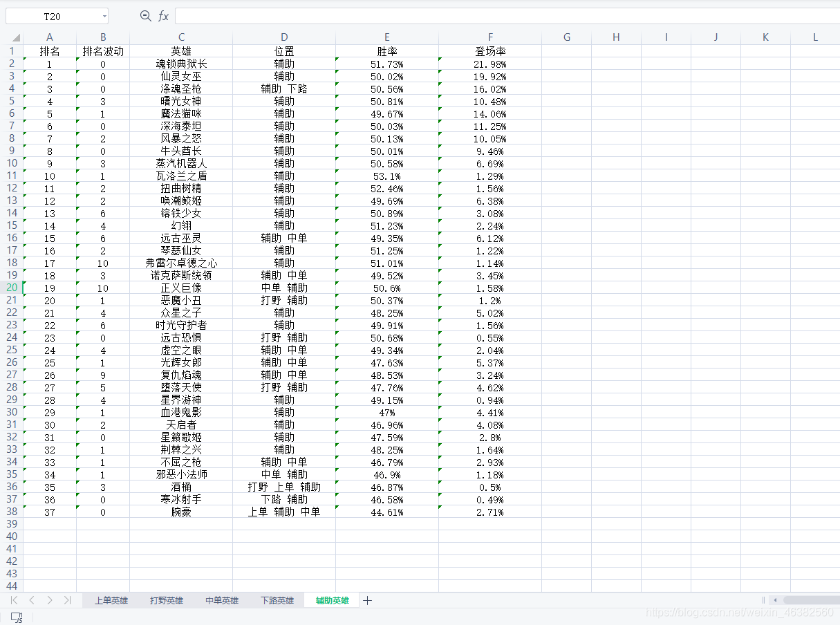Viewport: 840px width, 625px height.
Task: Select the cell 蒸汽机器人
Action: (181, 163)
